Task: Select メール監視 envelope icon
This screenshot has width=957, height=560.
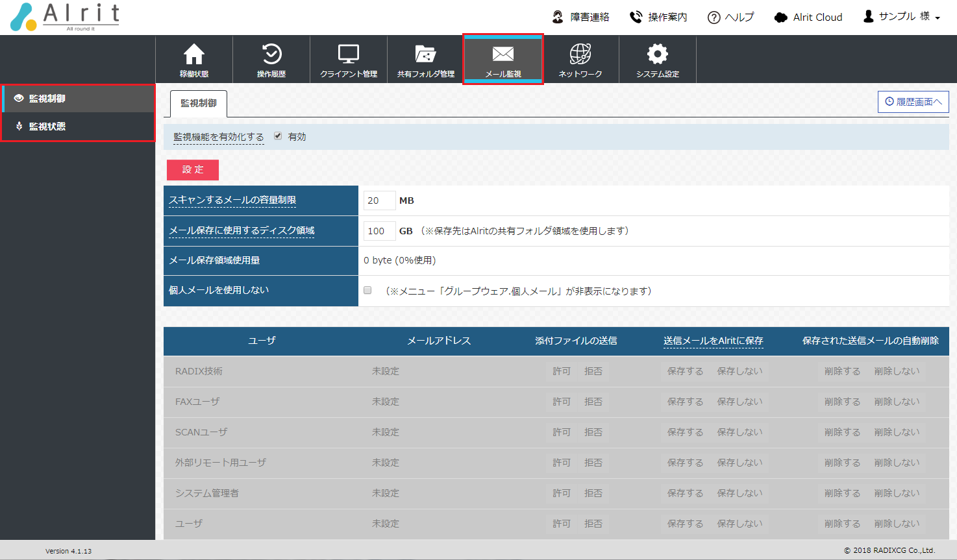Action: pos(503,54)
